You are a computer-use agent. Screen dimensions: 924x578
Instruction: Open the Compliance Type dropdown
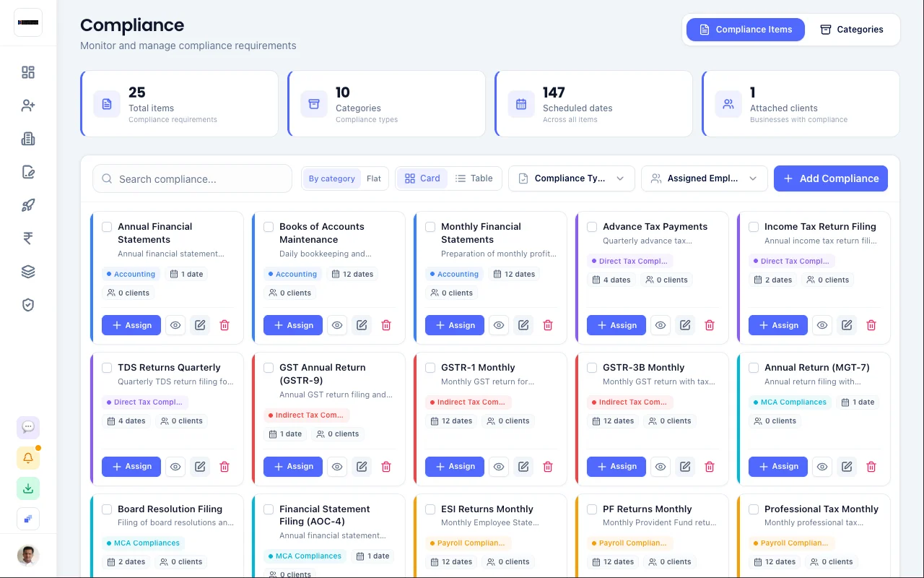(572, 178)
